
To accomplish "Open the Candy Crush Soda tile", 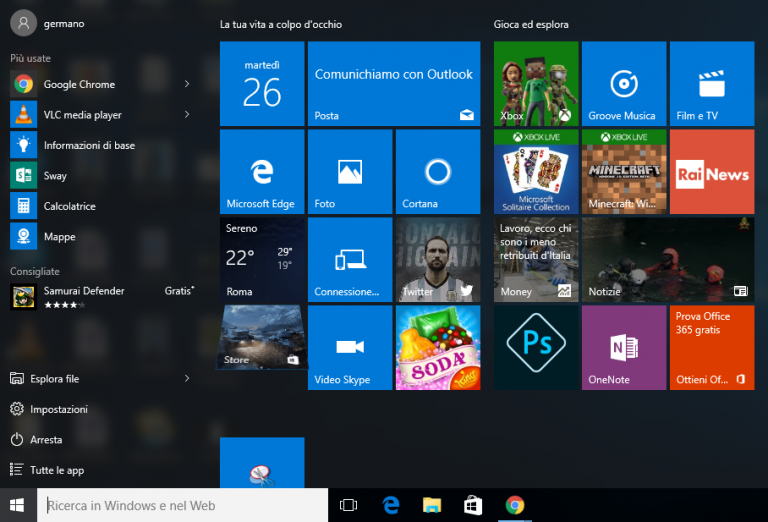I will click(x=438, y=348).
